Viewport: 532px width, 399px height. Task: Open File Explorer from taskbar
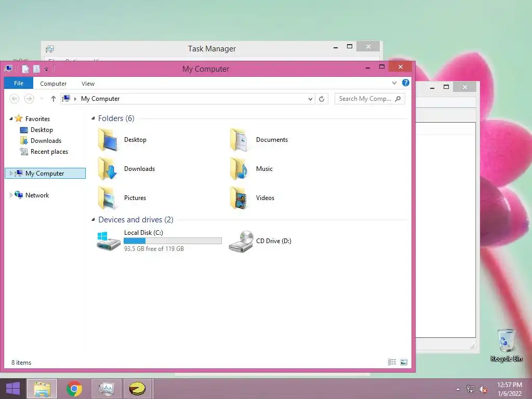(42, 389)
